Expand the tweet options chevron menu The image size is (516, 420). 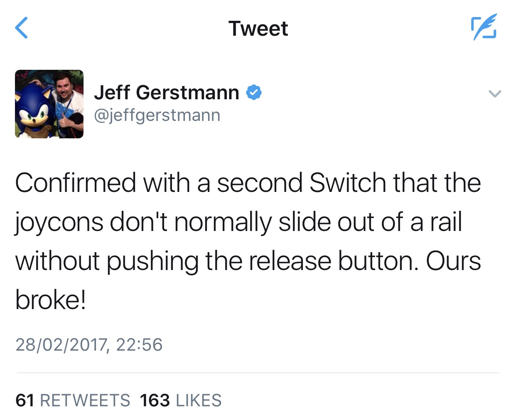pos(494,94)
